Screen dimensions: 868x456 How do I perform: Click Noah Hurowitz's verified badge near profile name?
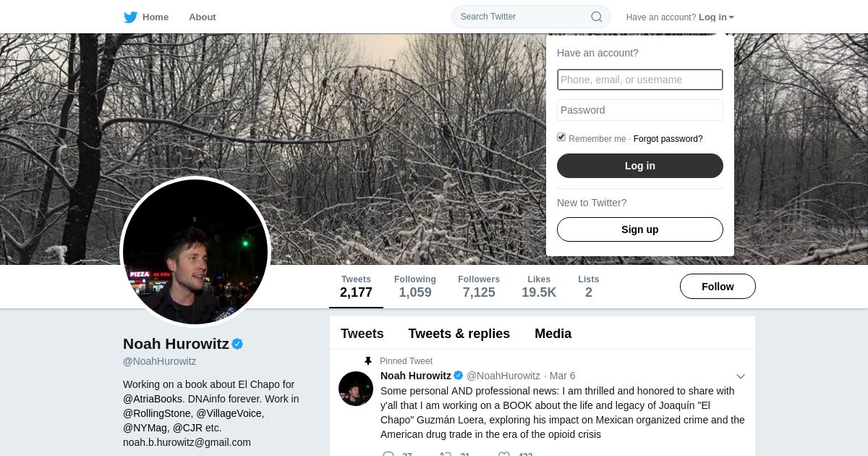(x=237, y=344)
